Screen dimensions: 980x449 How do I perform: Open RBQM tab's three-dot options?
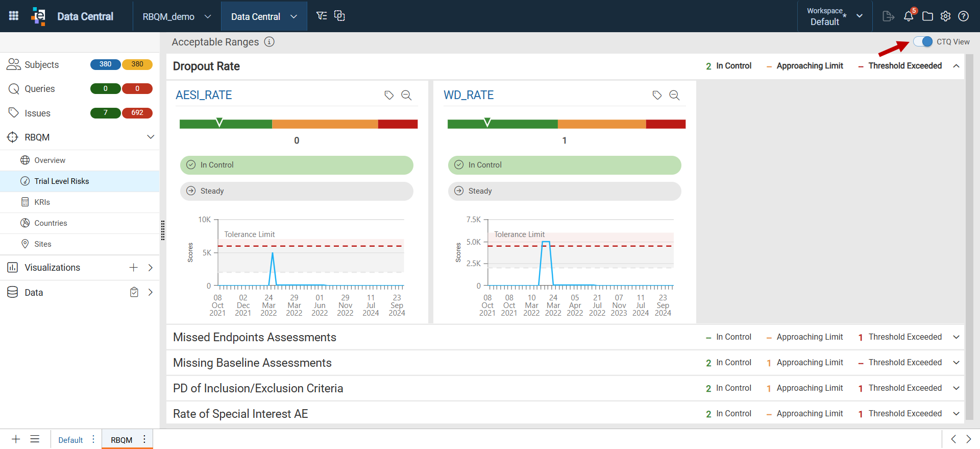click(x=144, y=439)
